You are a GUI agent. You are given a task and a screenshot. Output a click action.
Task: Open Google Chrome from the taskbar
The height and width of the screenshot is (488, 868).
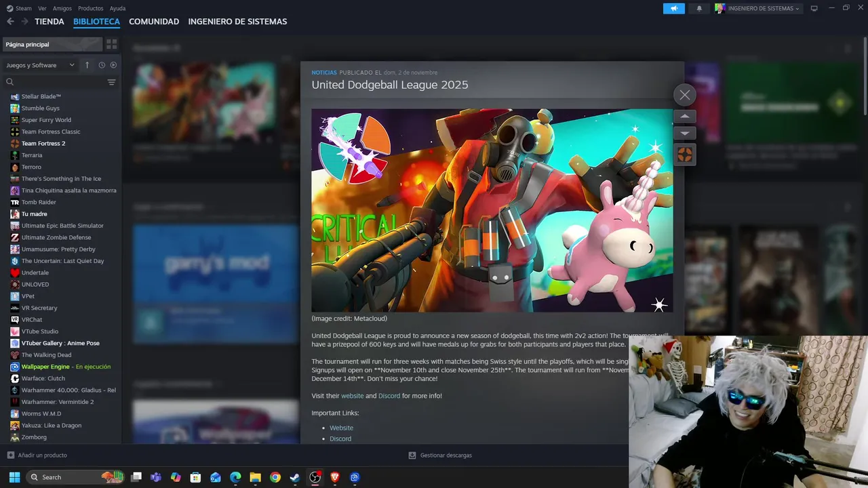275,477
